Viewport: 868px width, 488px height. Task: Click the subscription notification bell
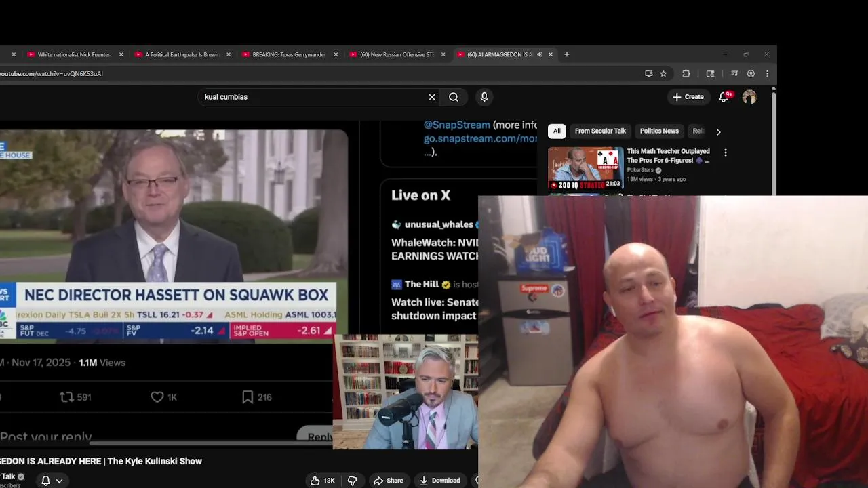coord(45,481)
